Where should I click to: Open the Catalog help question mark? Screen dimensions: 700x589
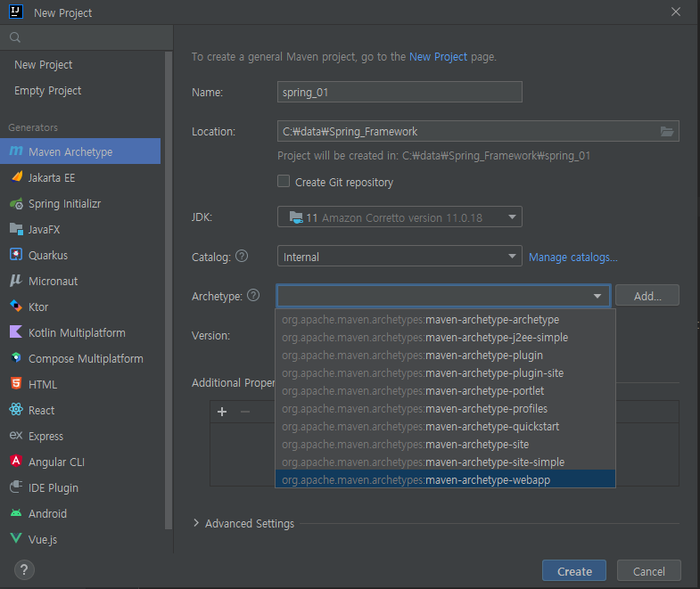pos(242,256)
